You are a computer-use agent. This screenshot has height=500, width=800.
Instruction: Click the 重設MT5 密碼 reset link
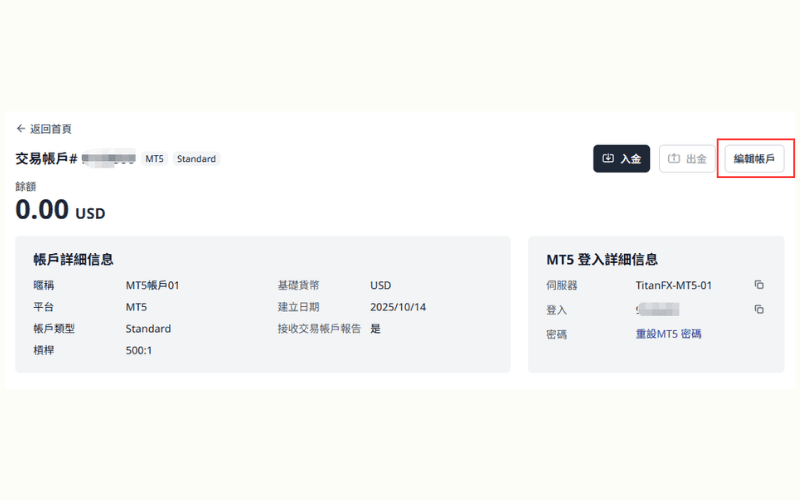click(668, 334)
